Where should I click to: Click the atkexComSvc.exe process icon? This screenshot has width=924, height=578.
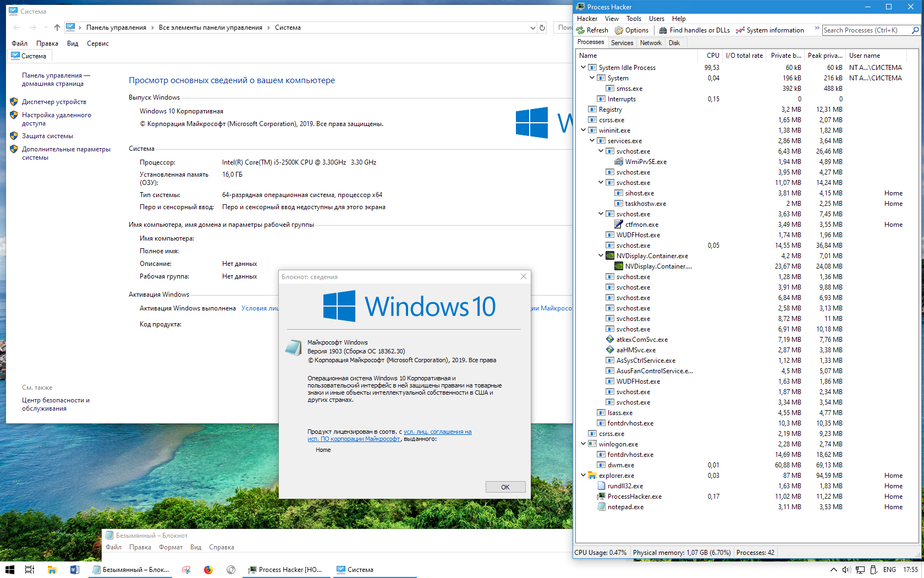(610, 340)
